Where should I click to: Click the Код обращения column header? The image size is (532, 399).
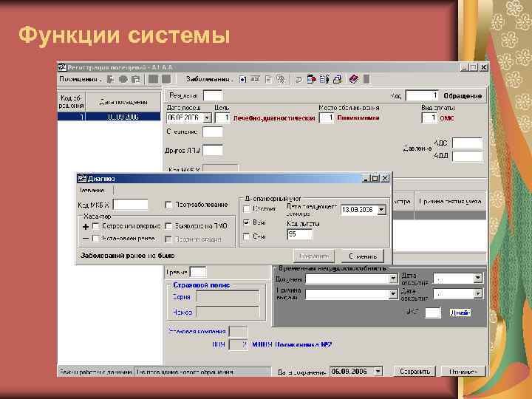coord(71,102)
